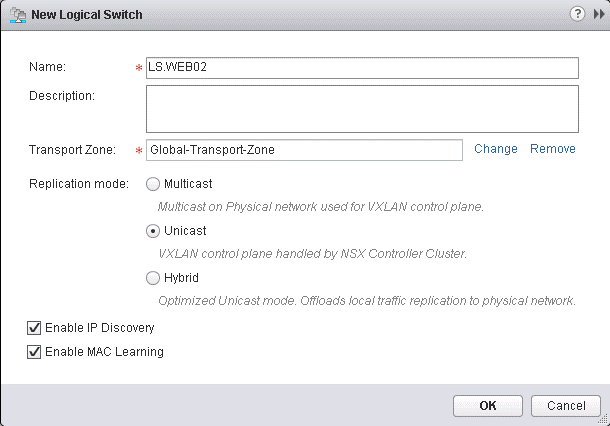The width and height of the screenshot is (610, 426).
Task: Select the Unicast replication mode
Action: pos(153,231)
